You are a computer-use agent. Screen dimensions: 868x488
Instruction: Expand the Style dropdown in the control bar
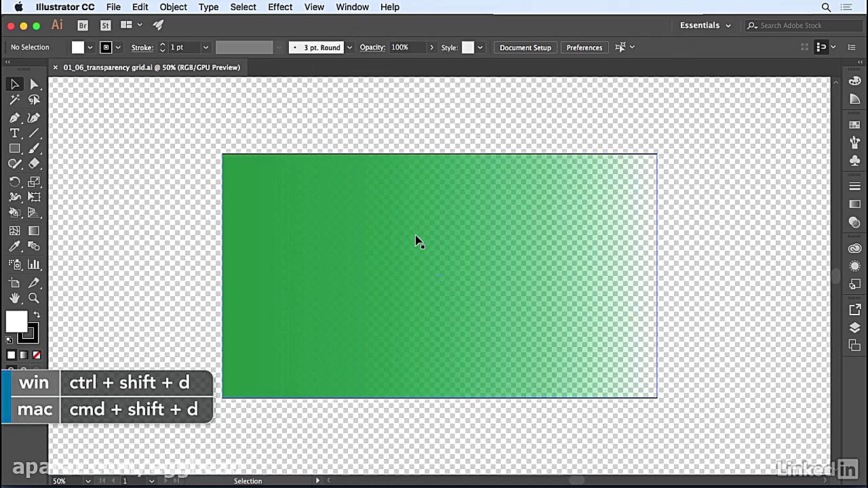pyautogui.click(x=479, y=47)
